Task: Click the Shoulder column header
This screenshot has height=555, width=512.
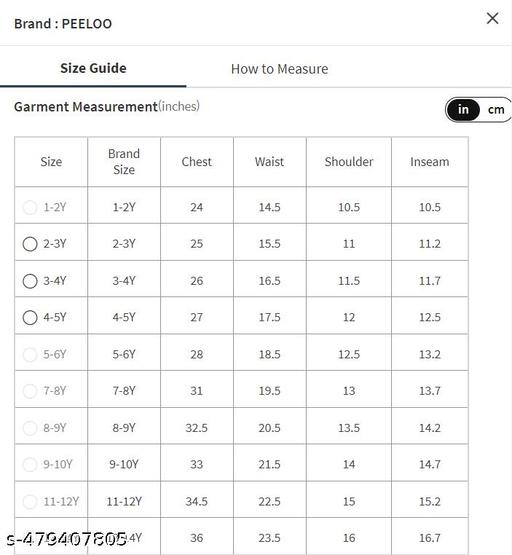Action: point(349,162)
